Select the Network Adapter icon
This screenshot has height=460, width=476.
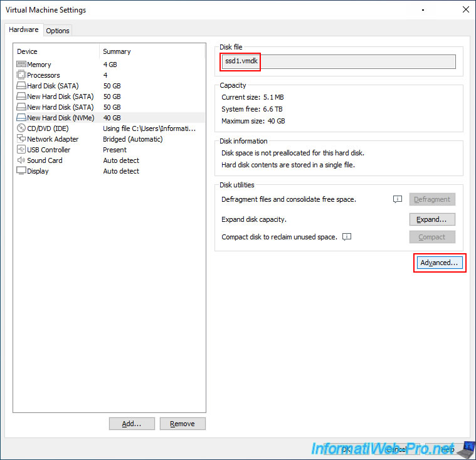21,139
